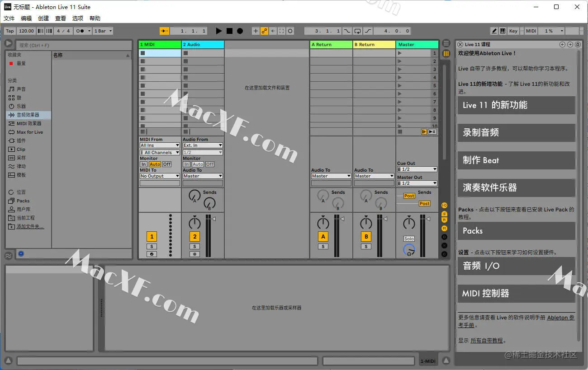Toggle the Key map mode button
Viewport: 588px width, 370px height.
coord(513,31)
